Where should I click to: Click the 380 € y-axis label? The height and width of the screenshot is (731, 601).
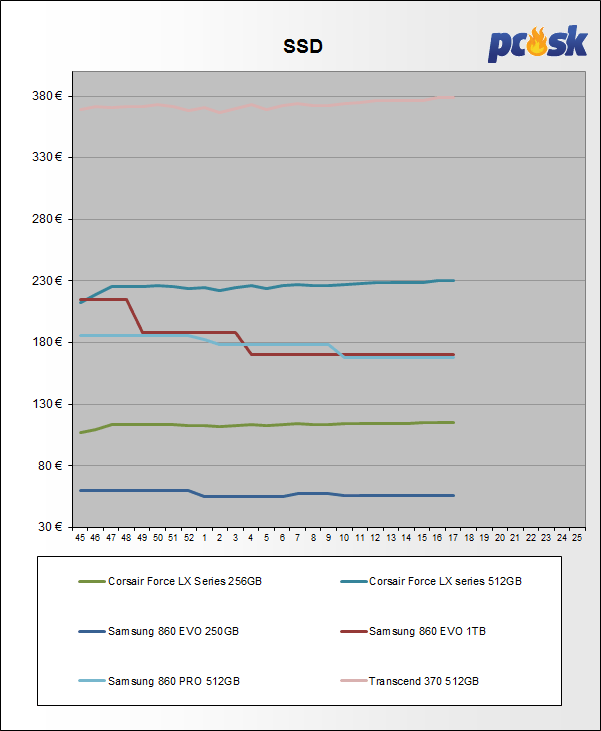(x=47, y=96)
